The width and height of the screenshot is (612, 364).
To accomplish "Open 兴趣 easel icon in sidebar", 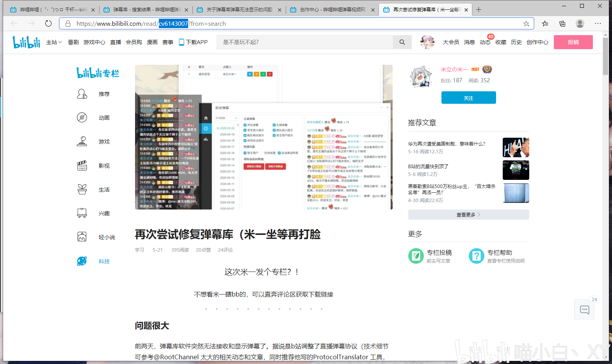I will pos(82,213).
